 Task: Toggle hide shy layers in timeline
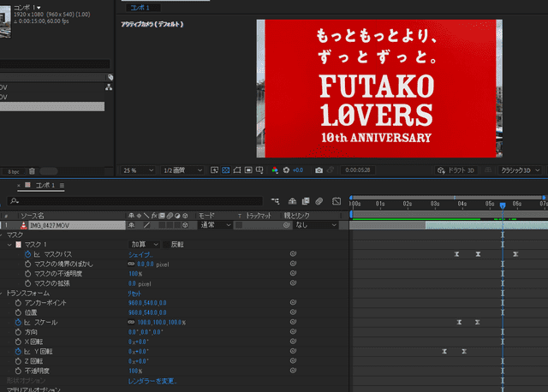[x=292, y=201]
